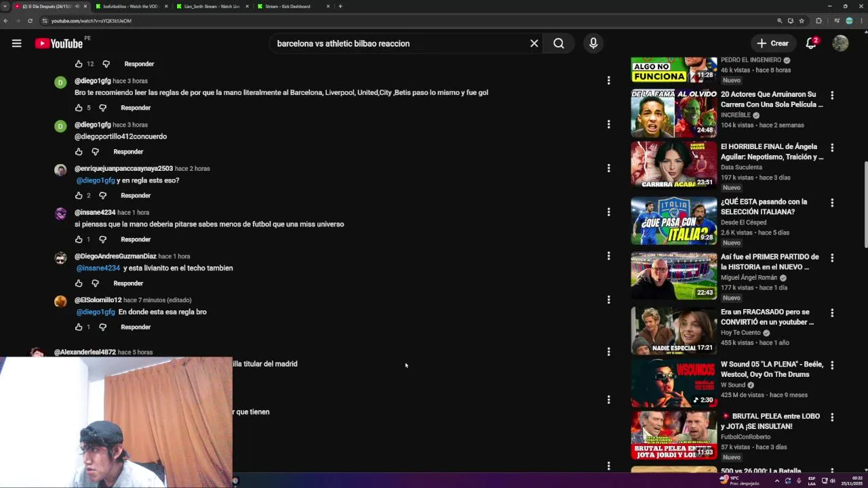Open options for 'BRUTAL PELEA entre LOBO' video

click(x=832, y=417)
